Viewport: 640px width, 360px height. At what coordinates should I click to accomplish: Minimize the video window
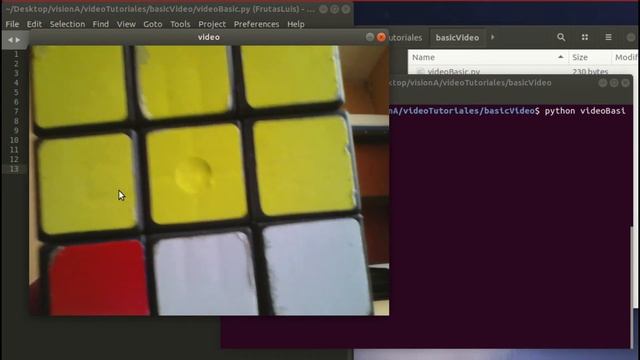pyautogui.click(x=370, y=37)
